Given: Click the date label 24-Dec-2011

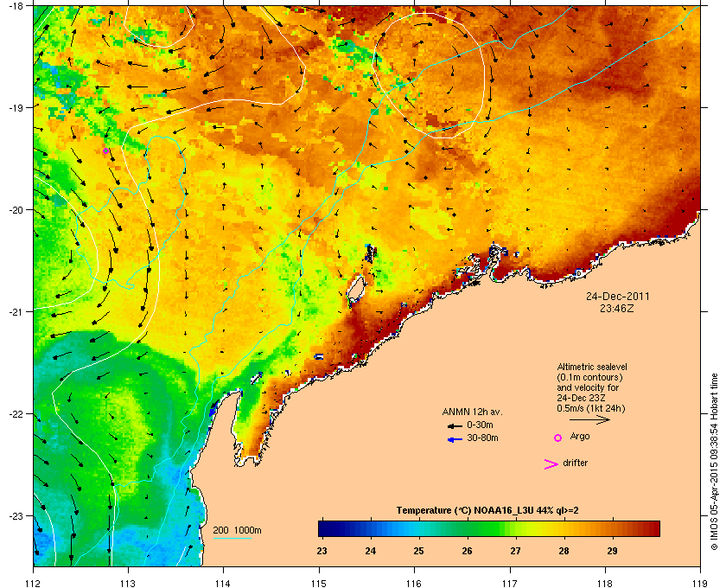Looking at the screenshot, I should [618, 297].
